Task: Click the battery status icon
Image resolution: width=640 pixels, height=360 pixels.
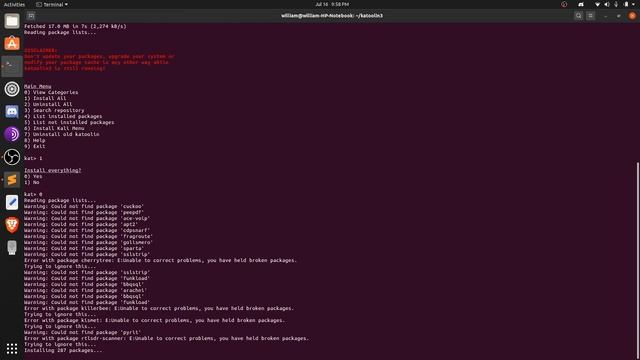Action: tap(626, 4)
